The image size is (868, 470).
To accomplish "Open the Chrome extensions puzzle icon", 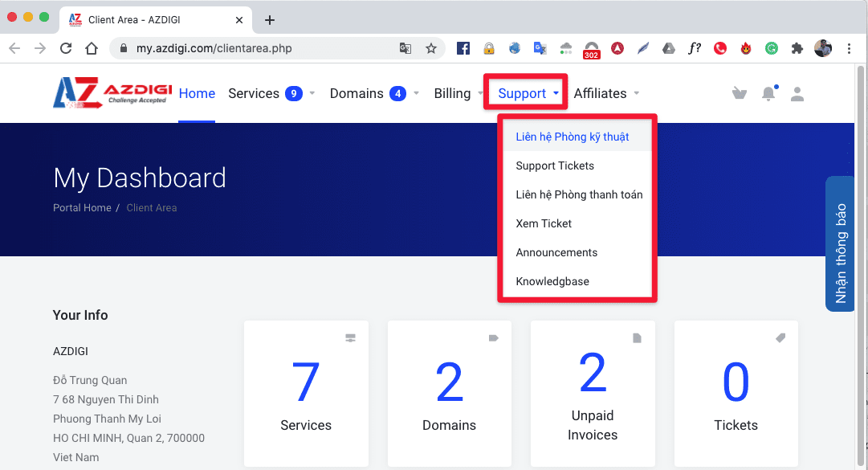I will point(797,48).
